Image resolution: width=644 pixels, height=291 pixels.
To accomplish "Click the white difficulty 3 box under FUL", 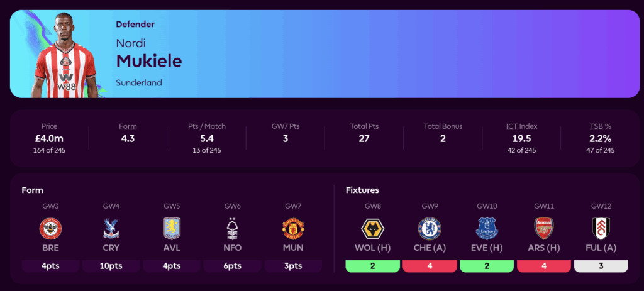I will pos(601,266).
